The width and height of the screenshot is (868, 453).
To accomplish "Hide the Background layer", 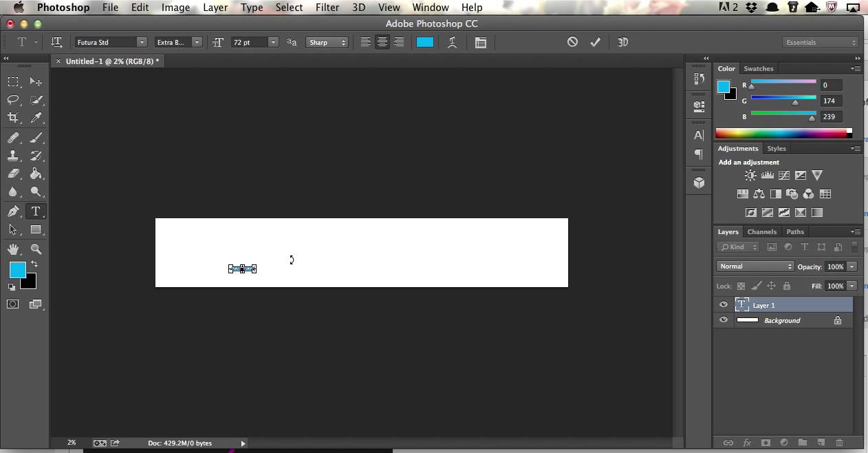I will (x=723, y=320).
